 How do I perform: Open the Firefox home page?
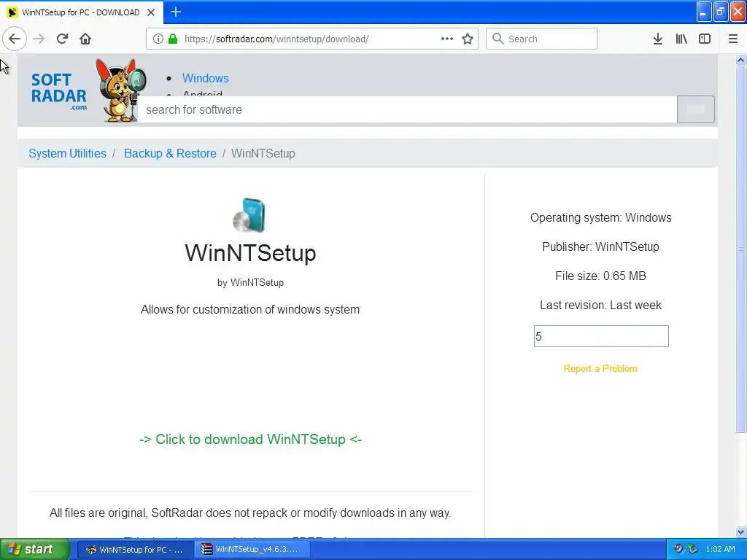pyautogui.click(x=85, y=39)
